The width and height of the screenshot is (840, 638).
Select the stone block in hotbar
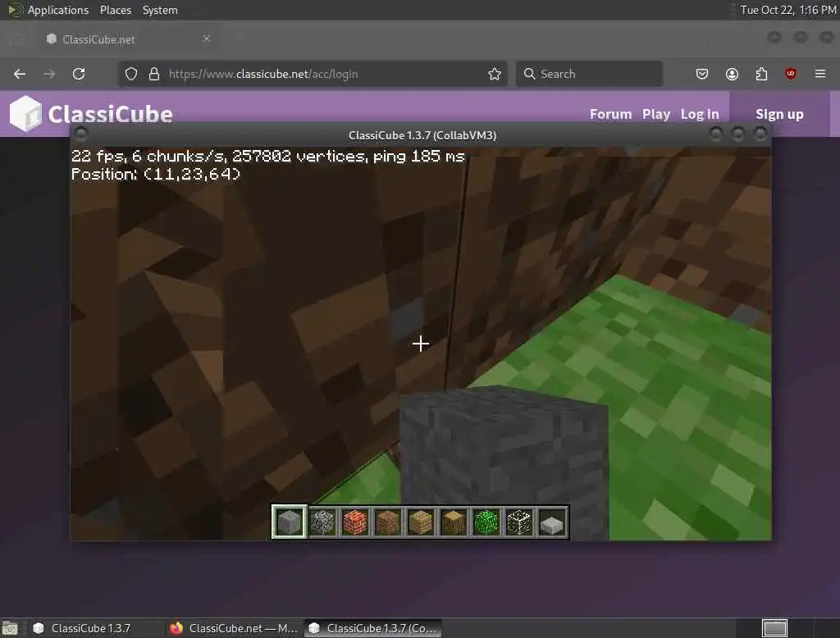289,522
